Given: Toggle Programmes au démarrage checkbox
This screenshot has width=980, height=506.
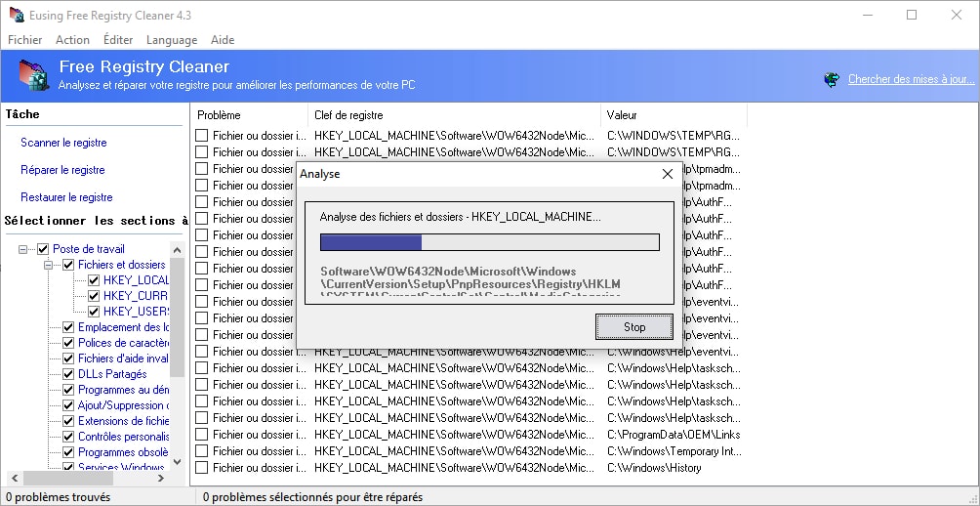Looking at the screenshot, I should (68, 390).
